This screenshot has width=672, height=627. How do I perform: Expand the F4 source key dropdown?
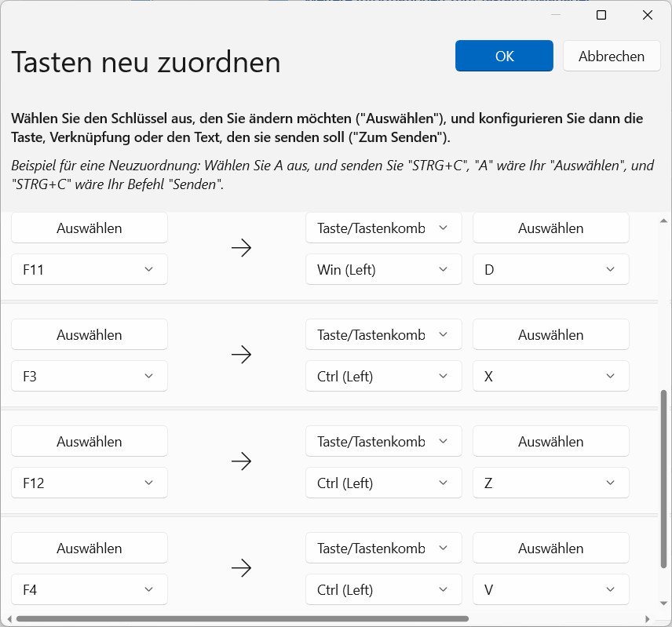tap(89, 589)
